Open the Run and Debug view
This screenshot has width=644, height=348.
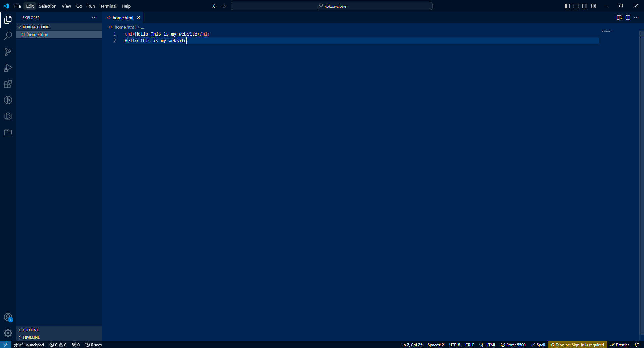click(x=8, y=68)
